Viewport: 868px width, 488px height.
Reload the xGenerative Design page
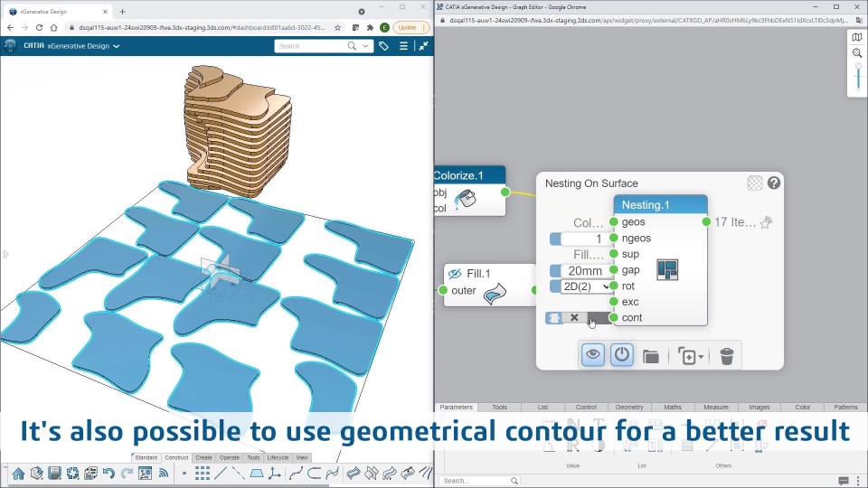click(x=39, y=27)
